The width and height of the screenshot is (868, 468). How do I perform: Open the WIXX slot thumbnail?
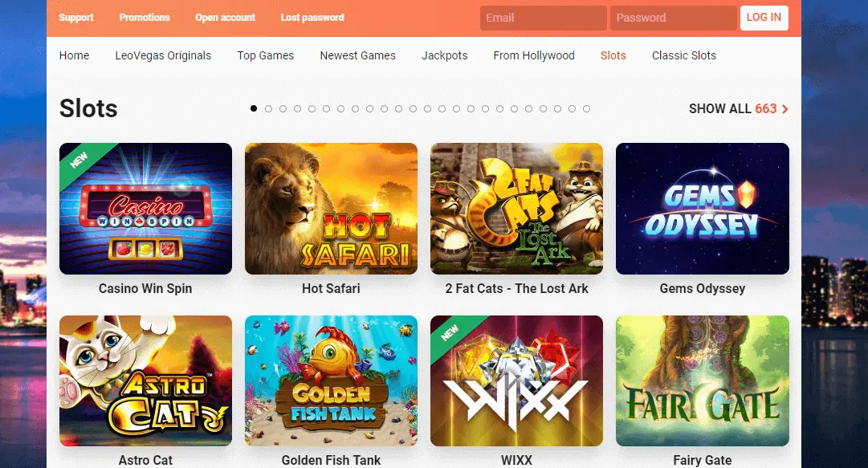516,381
